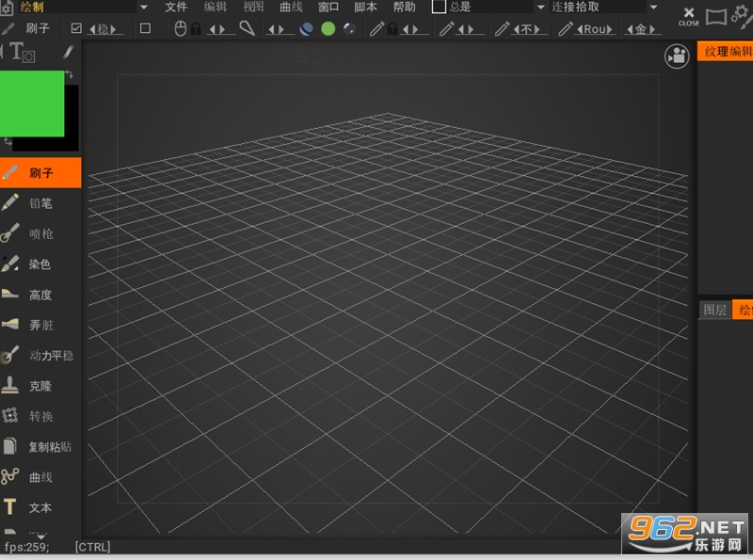Open the 脚本 menu
This screenshot has width=753, height=560.
point(365,7)
